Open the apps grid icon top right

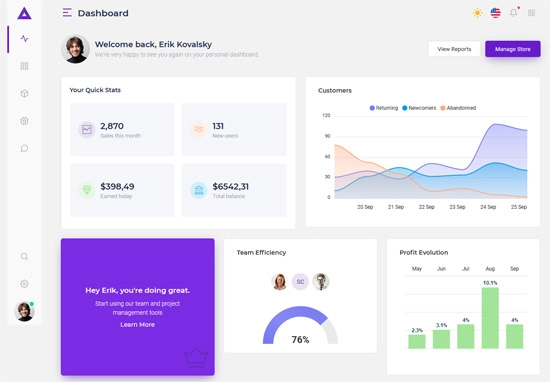[531, 13]
